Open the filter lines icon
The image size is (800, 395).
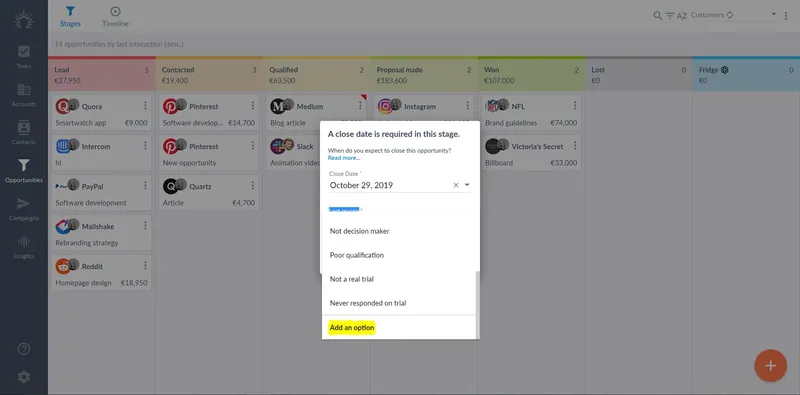click(x=669, y=16)
